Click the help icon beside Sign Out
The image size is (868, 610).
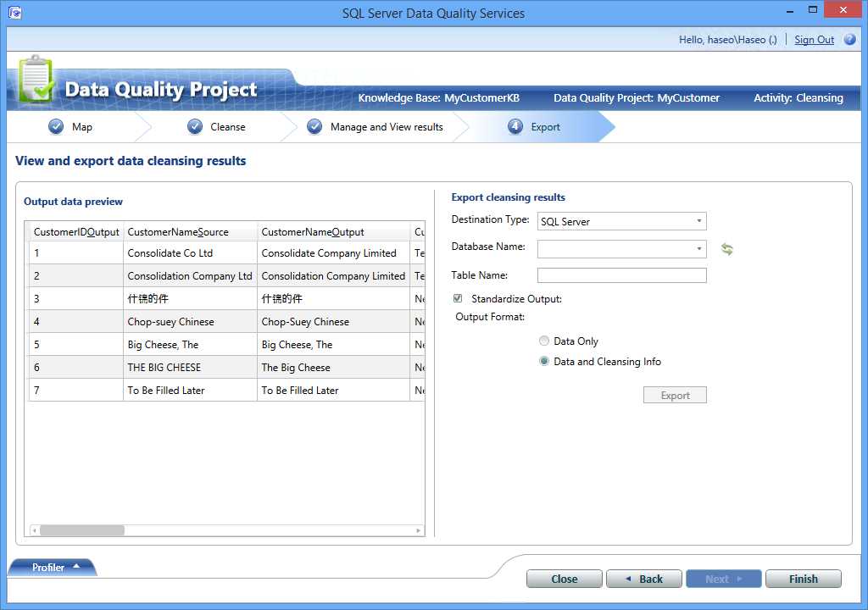pos(849,39)
